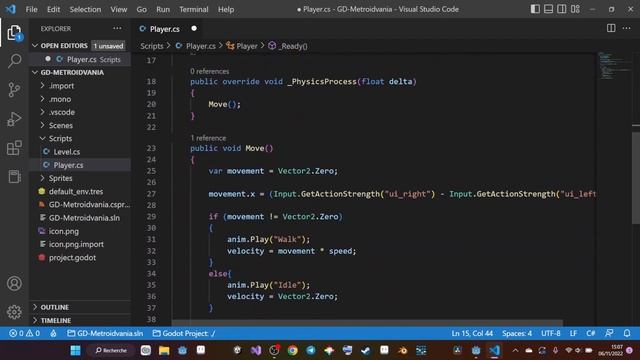The image size is (640, 360).
Task: Click Ln 15, Col 44 in status bar
Action: click(x=472, y=333)
